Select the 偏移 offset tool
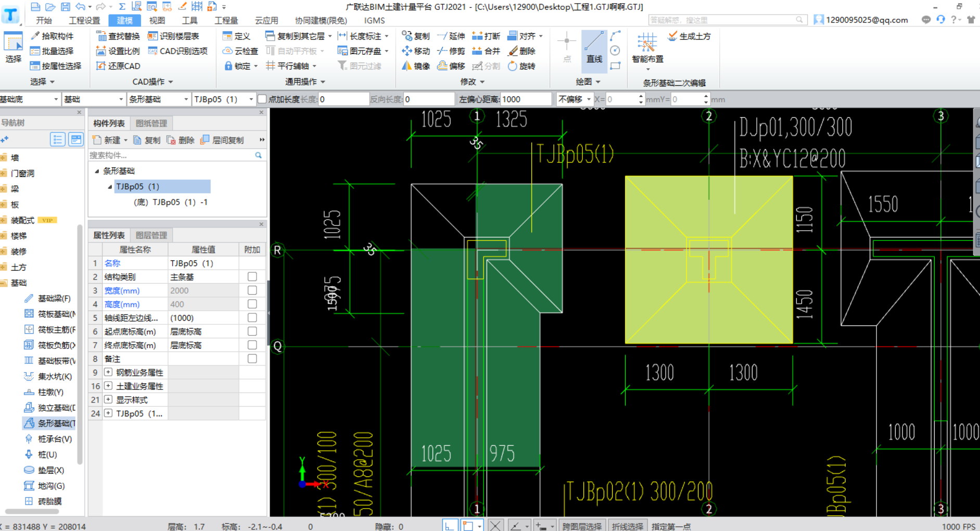 [451, 66]
